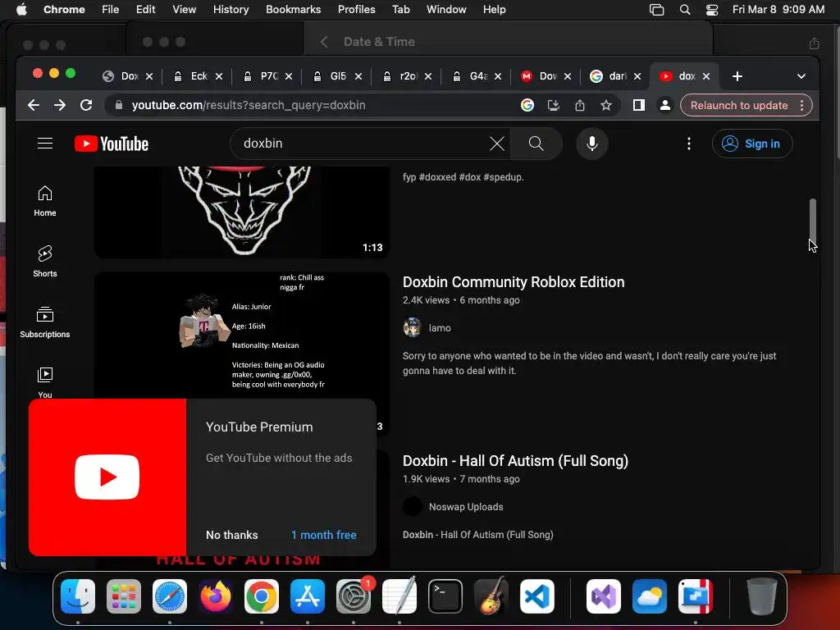Open System Settings in the dock

pos(353,596)
